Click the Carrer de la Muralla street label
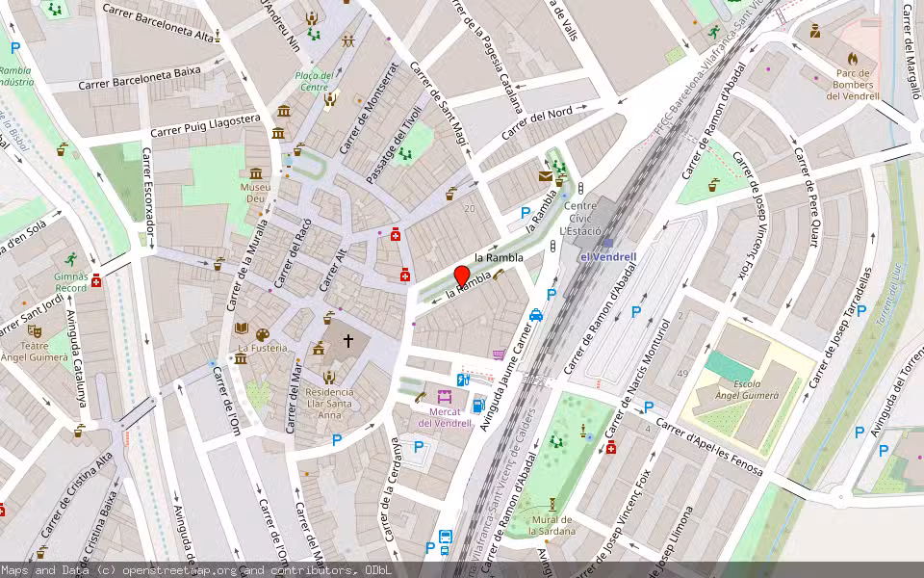924x578 pixels. pos(247,266)
